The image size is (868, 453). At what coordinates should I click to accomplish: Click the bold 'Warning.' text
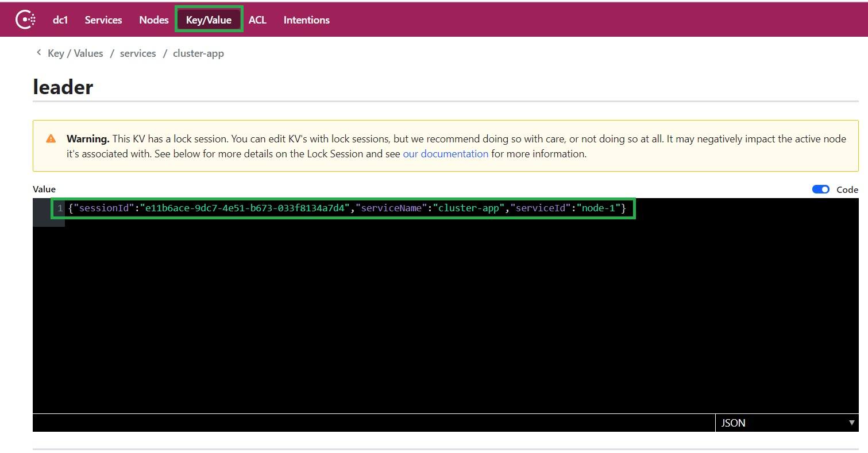coord(88,138)
